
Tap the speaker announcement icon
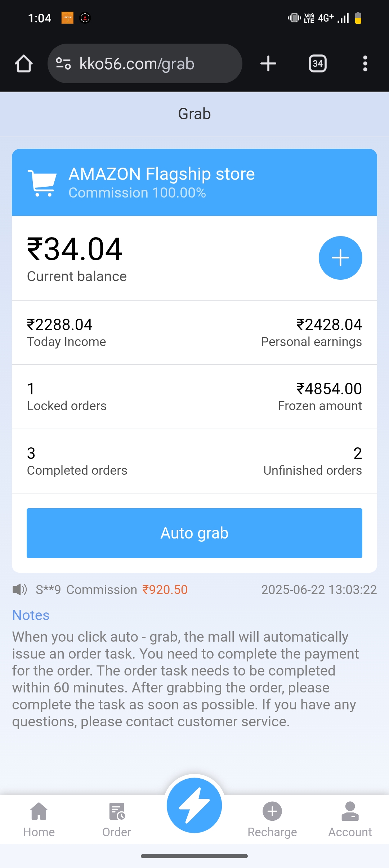19,590
